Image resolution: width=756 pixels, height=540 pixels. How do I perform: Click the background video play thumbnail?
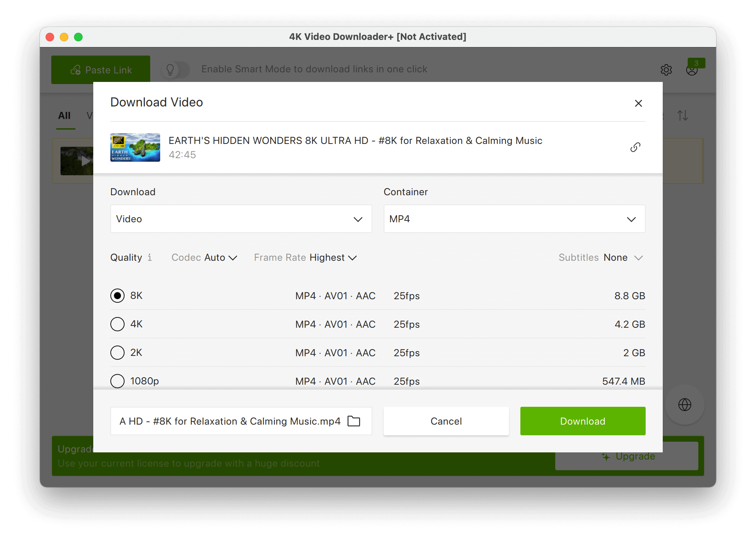click(x=77, y=161)
